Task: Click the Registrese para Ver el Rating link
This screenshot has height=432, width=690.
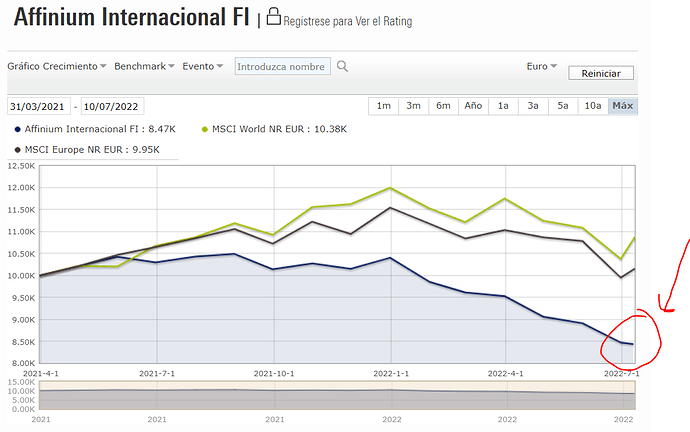Action: pos(347,21)
